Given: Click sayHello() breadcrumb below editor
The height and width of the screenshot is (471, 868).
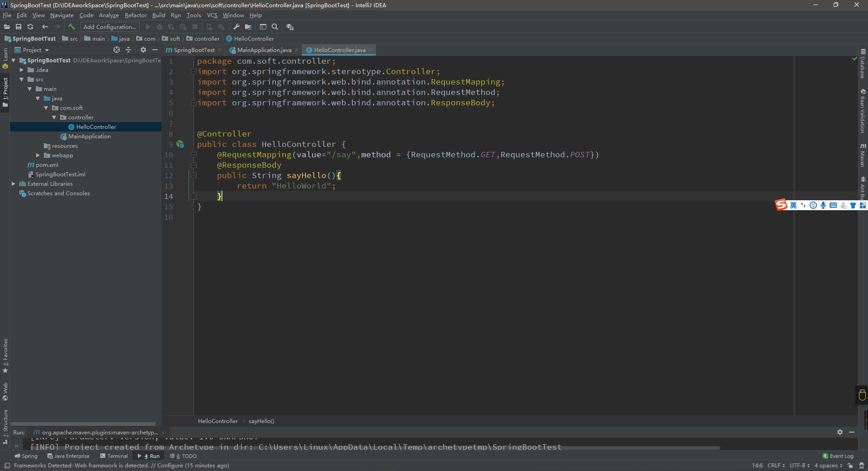Looking at the screenshot, I should [x=261, y=421].
